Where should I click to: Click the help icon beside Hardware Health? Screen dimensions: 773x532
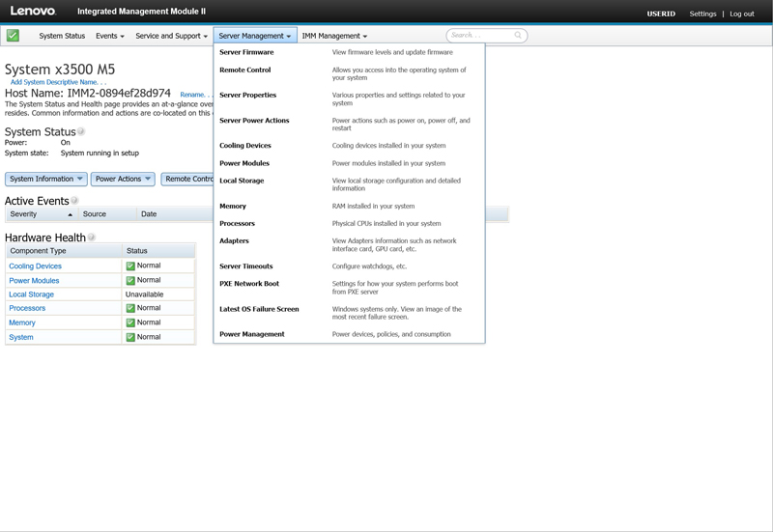pyautogui.click(x=91, y=238)
